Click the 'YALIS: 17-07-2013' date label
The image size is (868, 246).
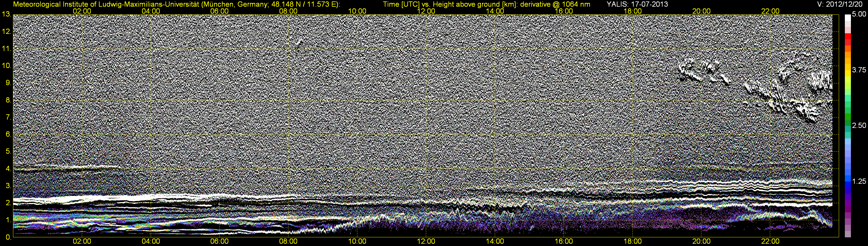point(637,4)
